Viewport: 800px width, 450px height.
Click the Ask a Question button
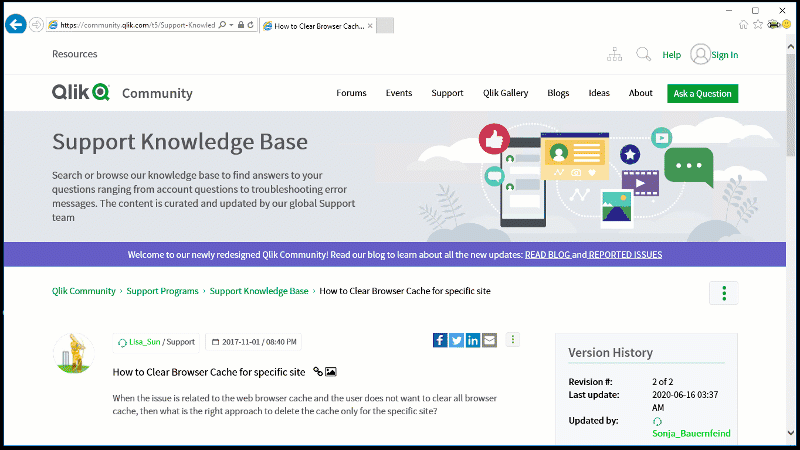tap(703, 93)
